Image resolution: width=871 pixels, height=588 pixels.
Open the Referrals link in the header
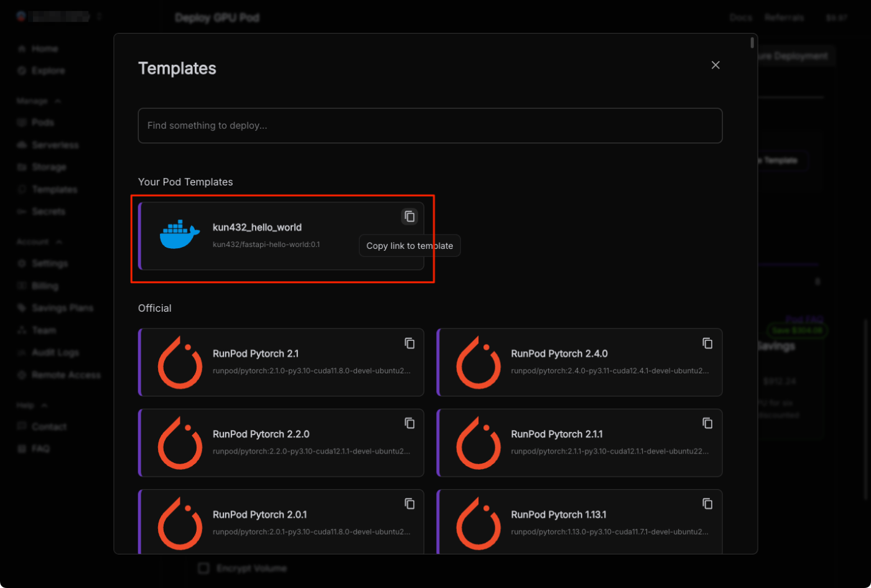point(785,17)
